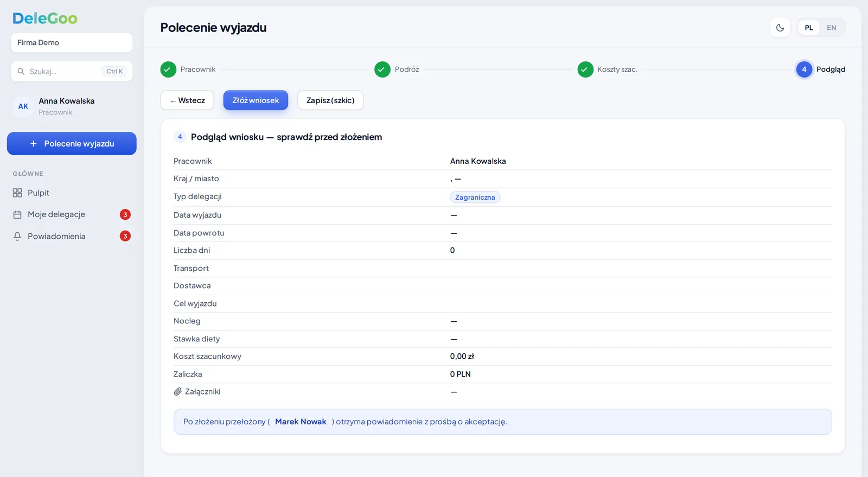Image resolution: width=868 pixels, height=477 pixels.
Task: Click the Zaliczka value 0 PLN
Action: [461, 374]
